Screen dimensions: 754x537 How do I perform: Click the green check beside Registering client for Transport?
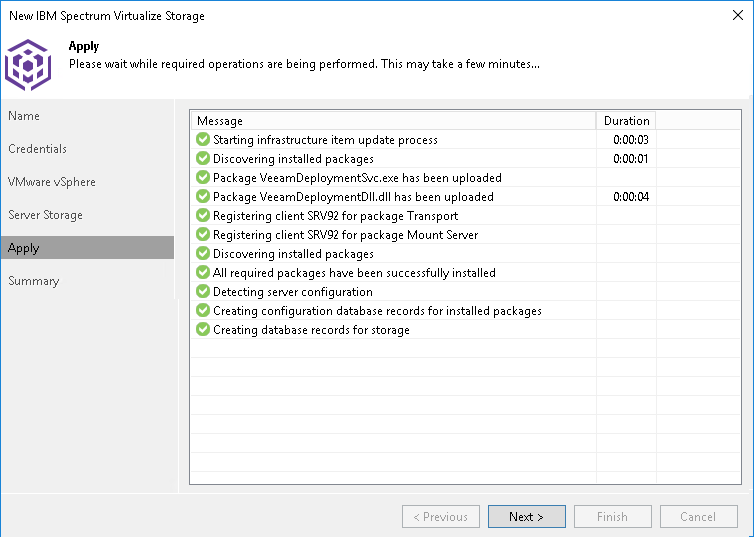coord(203,216)
